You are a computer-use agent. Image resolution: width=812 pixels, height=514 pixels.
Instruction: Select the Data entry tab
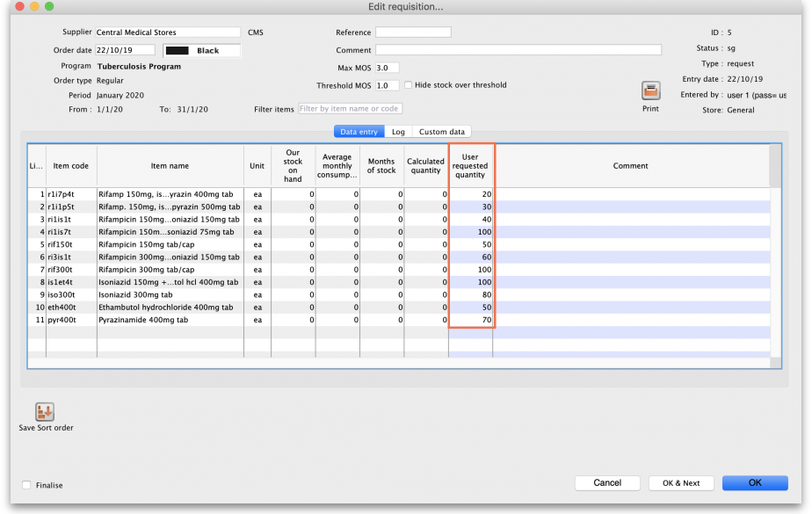point(359,132)
